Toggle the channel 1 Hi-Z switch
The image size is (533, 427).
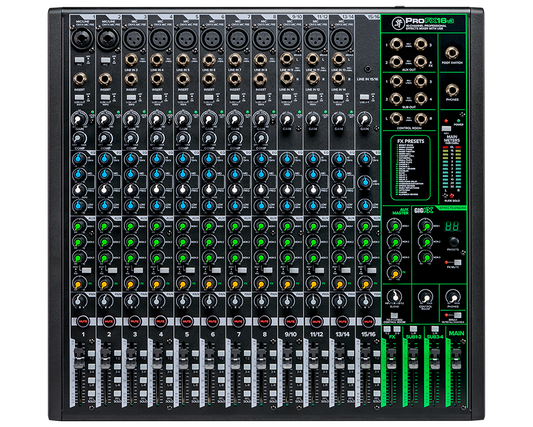79,60
